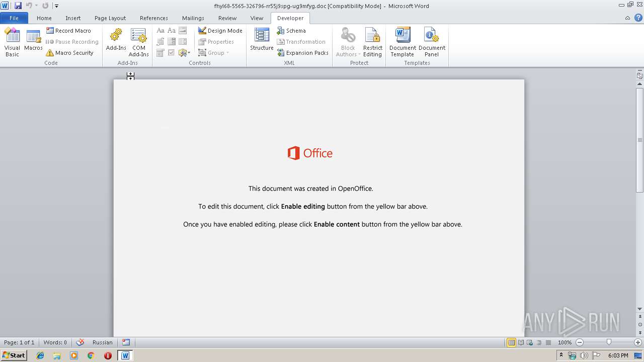Click the volume speaker tray icon
The image size is (644, 362).
coord(584,355)
